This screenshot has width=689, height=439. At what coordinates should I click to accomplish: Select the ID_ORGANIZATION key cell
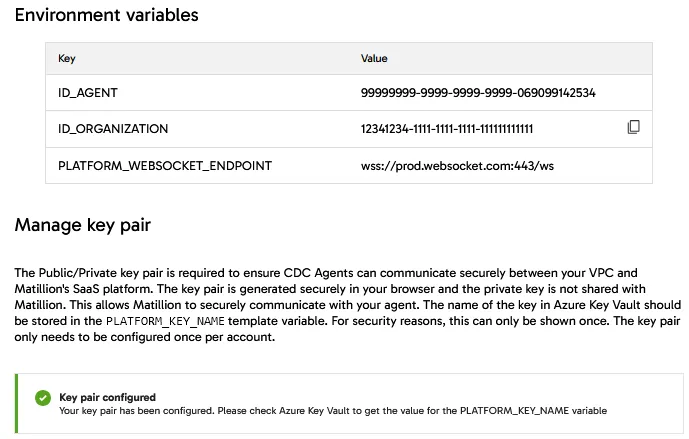[x=113, y=129]
